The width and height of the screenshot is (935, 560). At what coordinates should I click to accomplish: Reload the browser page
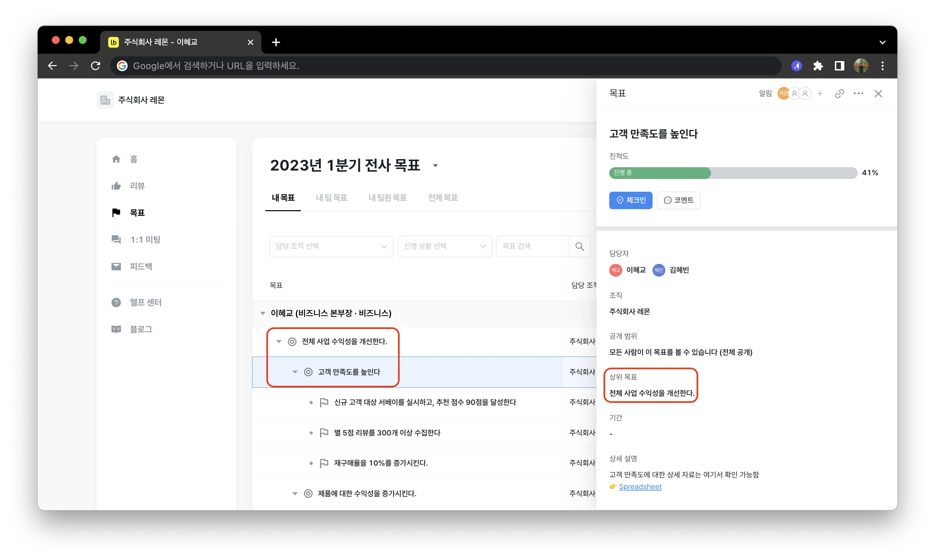tap(95, 66)
